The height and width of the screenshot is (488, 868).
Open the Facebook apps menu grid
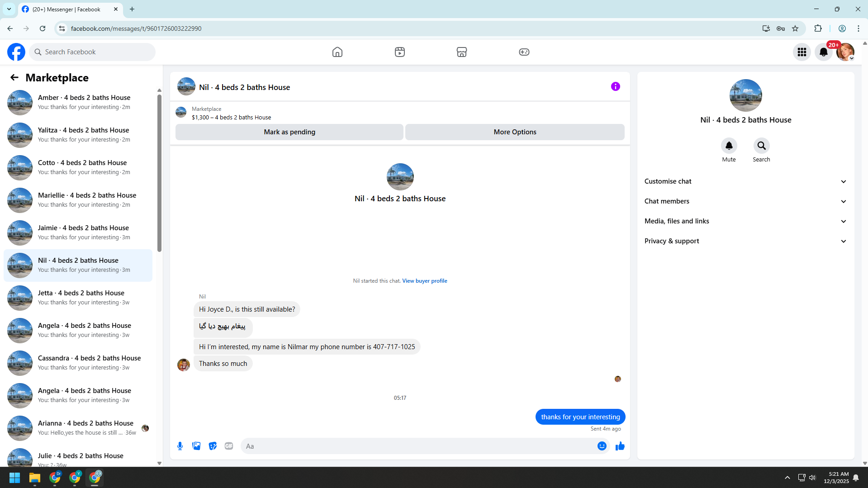pos(802,52)
